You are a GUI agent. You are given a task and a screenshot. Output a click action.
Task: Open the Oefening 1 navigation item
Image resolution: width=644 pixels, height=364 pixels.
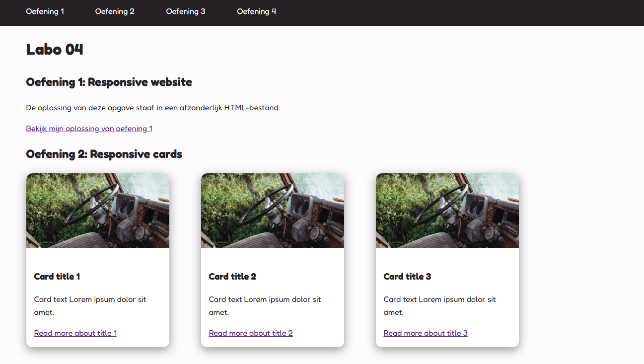[45, 11]
